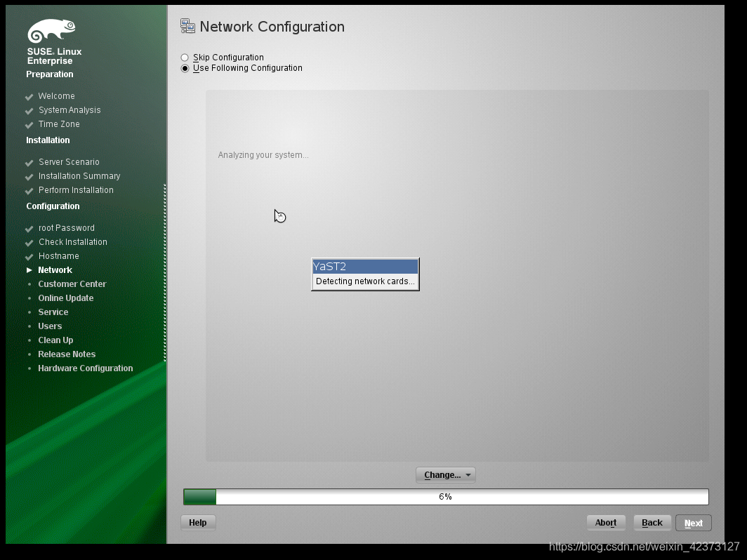747x560 pixels.
Task: Click the Configuration section heading
Action: coord(53,206)
